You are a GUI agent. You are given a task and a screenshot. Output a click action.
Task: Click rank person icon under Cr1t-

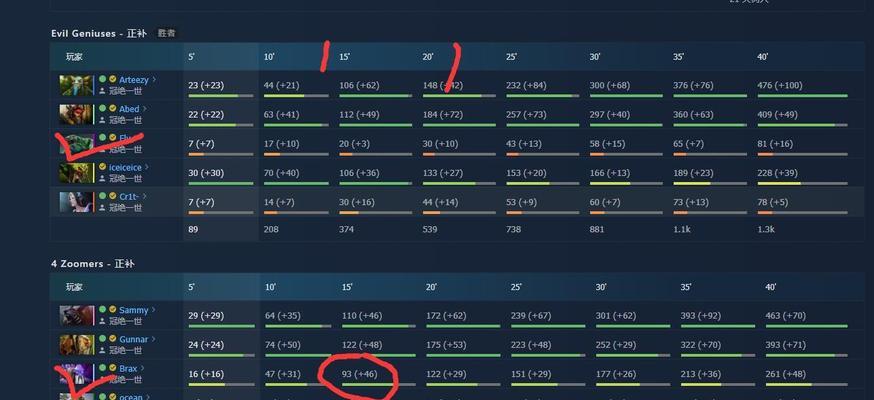[103, 207]
